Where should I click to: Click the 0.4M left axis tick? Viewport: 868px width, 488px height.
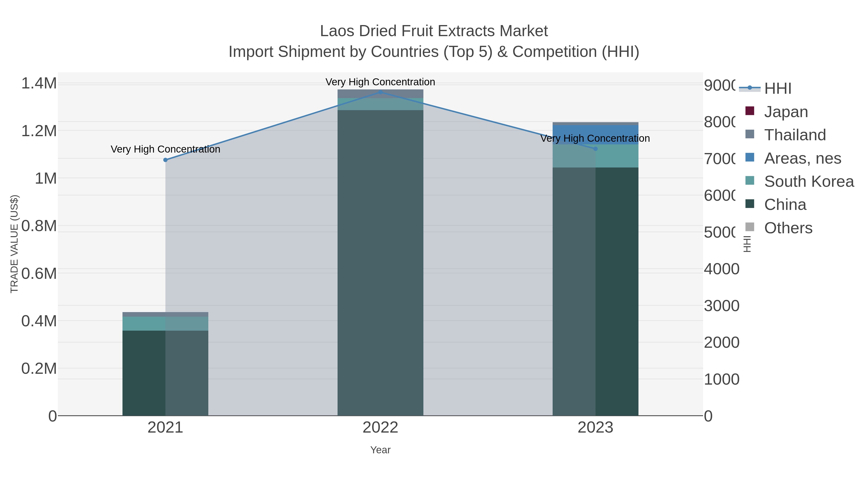[x=39, y=321]
